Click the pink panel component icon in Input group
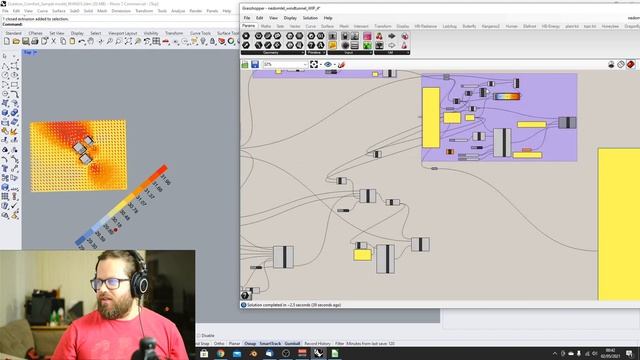Image resolution: width=640 pixels, height=360 pixels. point(367,36)
